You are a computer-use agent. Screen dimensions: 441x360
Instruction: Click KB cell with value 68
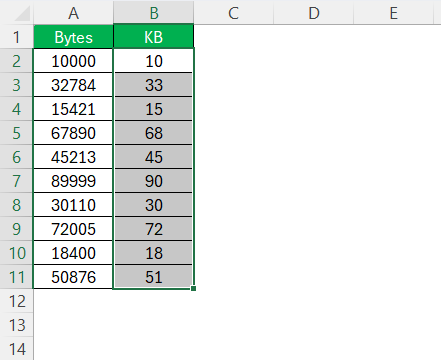(154, 133)
